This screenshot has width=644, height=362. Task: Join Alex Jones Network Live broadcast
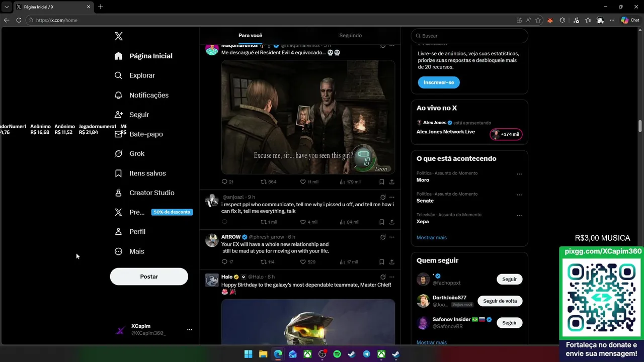point(506,134)
